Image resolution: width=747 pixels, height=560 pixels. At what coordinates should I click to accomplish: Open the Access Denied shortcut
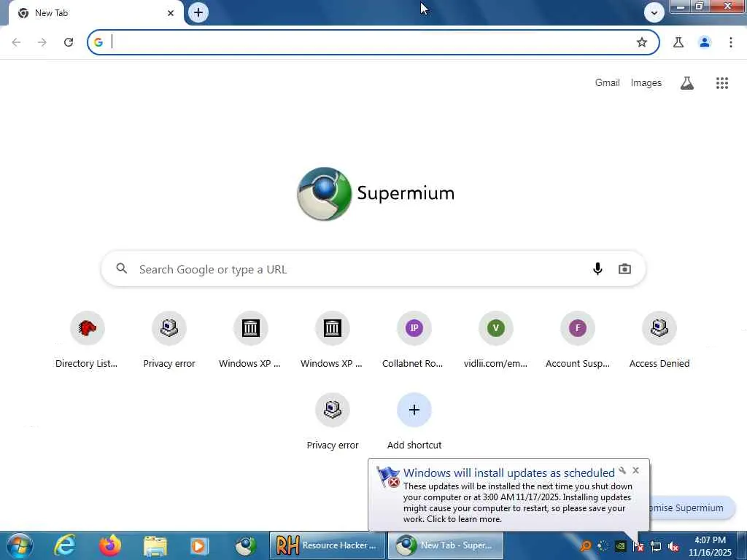[x=659, y=339]
